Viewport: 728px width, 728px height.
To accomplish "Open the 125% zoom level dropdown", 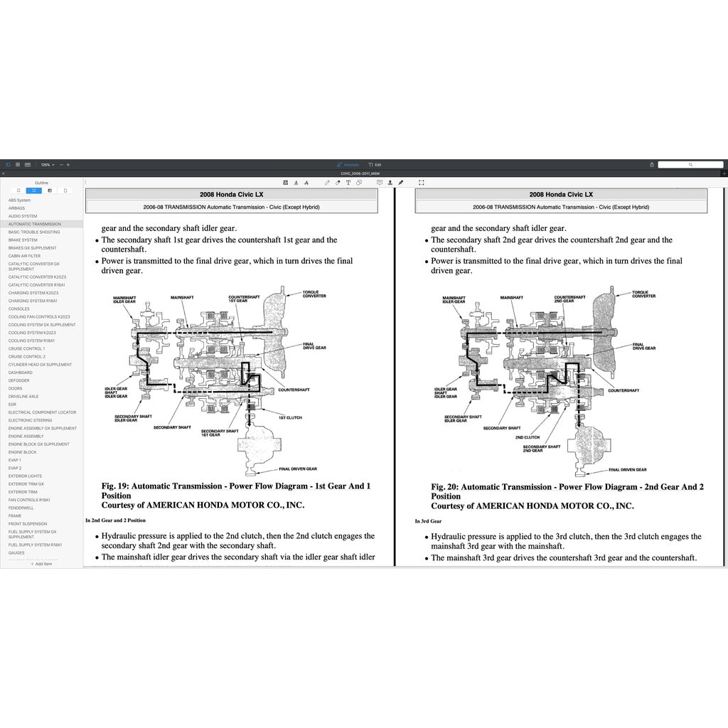I will [x=47, y=164].
